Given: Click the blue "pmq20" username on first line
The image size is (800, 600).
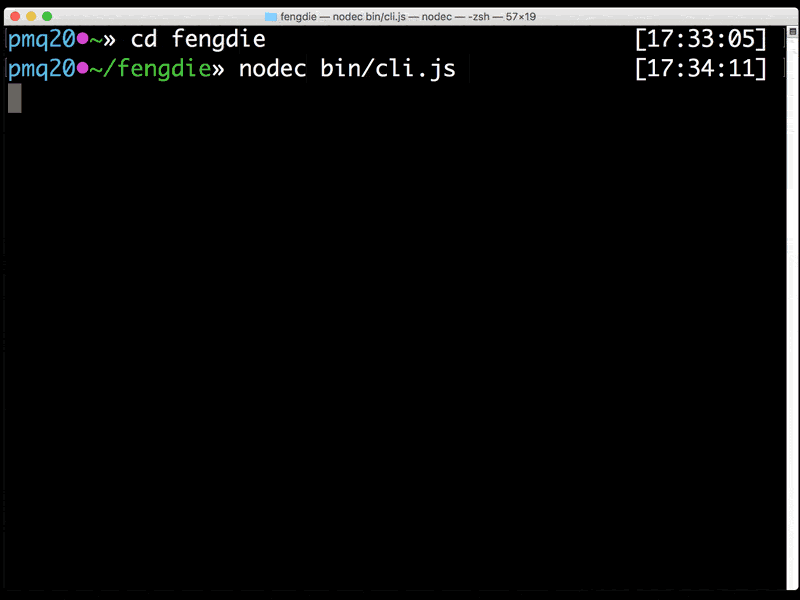Looking at the screenshot, I should [42, 39].
